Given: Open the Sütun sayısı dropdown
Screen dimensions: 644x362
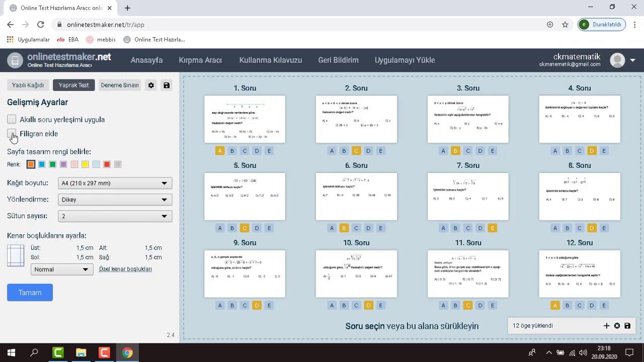Looking at the screenshot, I should coord(115,216).
